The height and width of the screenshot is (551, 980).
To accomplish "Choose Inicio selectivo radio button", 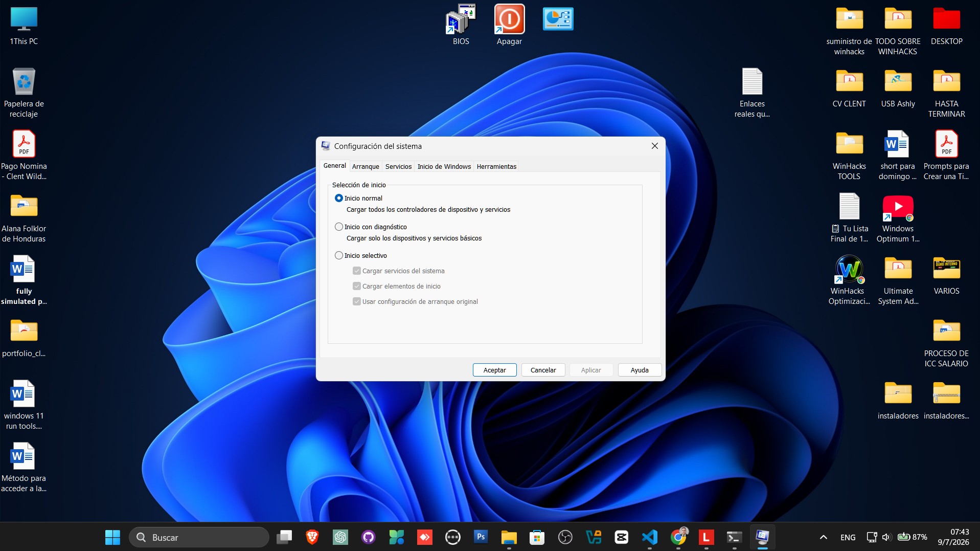I will [x=339, y=255].
